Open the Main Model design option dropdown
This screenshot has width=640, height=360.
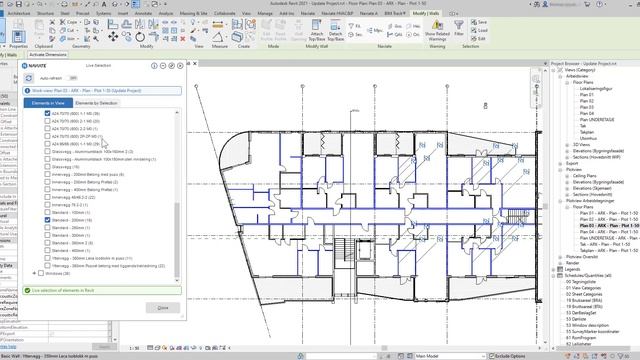click(451, 356)
